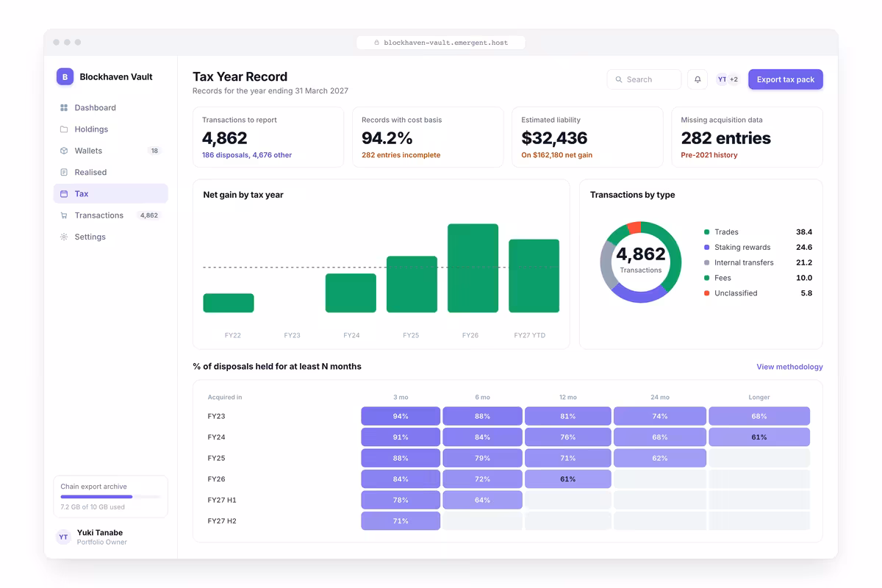Click the Staking rewards purple legend dot
This screenshot has height=588, width=882.
[707, 248]
